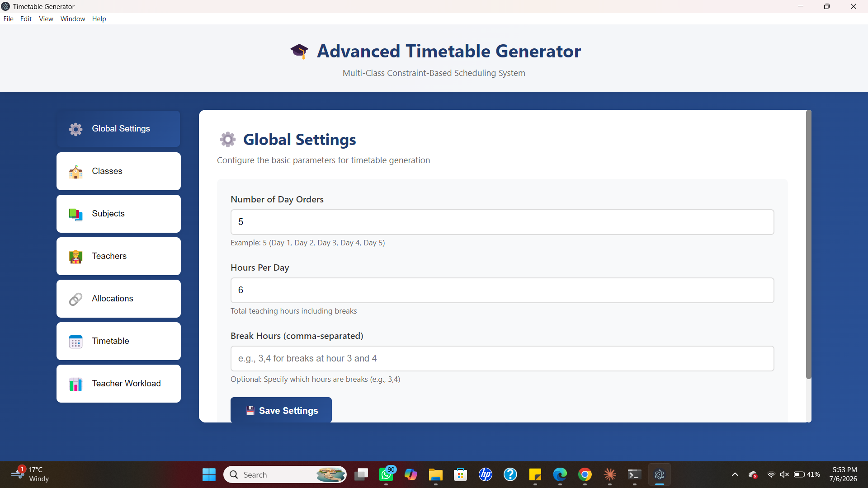
Task: Click the Advanced Timetable Generator title
Action: coord(449,51)
